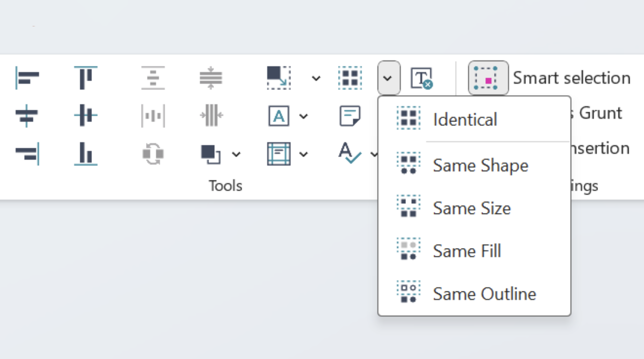This screenshot has height=359, width=644.
Task: Click the sticky note icon
Action: pos(350,116)
